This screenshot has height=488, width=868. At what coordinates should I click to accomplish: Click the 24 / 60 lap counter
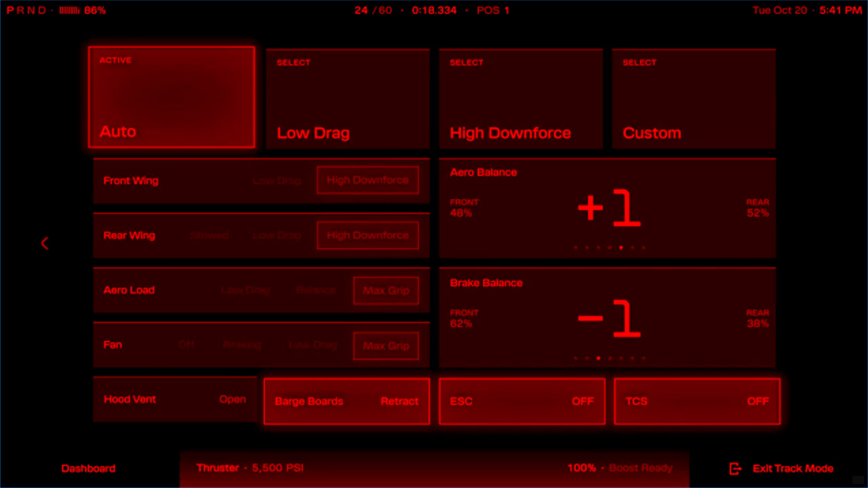[373, 10]
